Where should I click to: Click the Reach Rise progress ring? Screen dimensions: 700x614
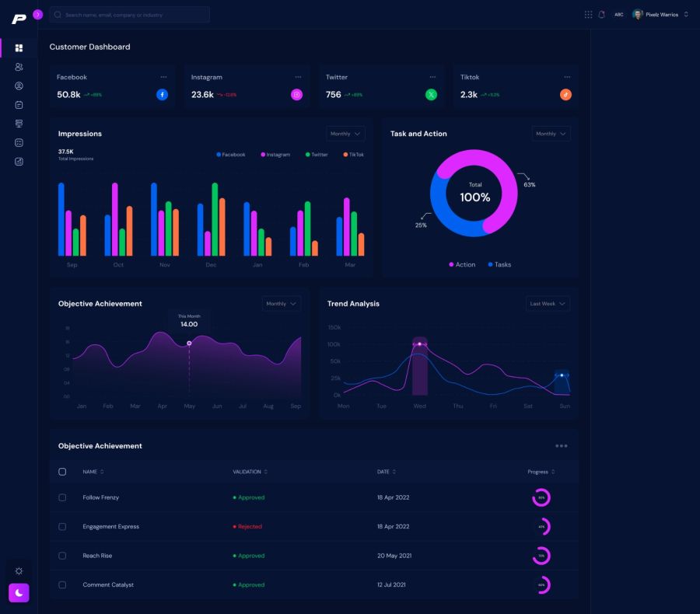(541, 556)
